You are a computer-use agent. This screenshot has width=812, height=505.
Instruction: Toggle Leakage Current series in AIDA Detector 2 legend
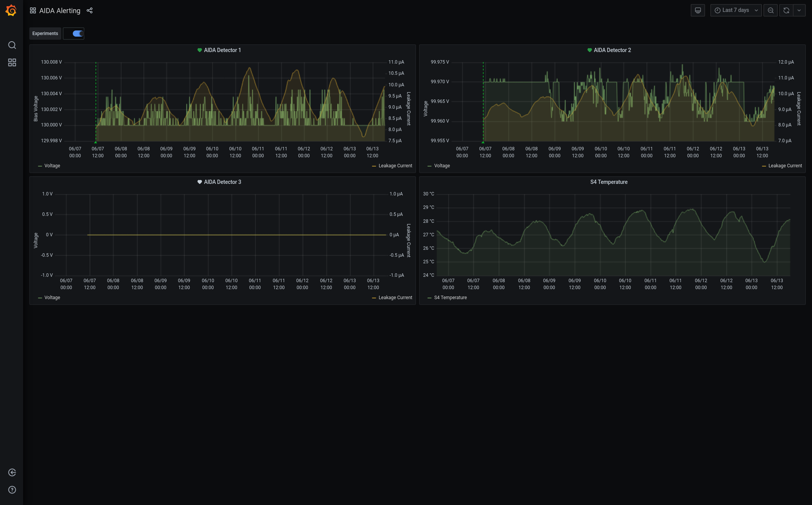pyautogui.click(x=785, y=166)
